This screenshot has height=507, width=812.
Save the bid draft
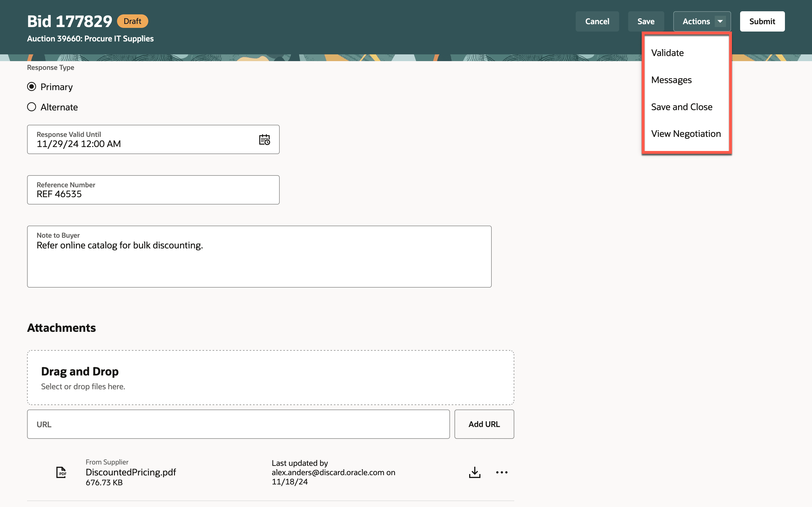646,21
